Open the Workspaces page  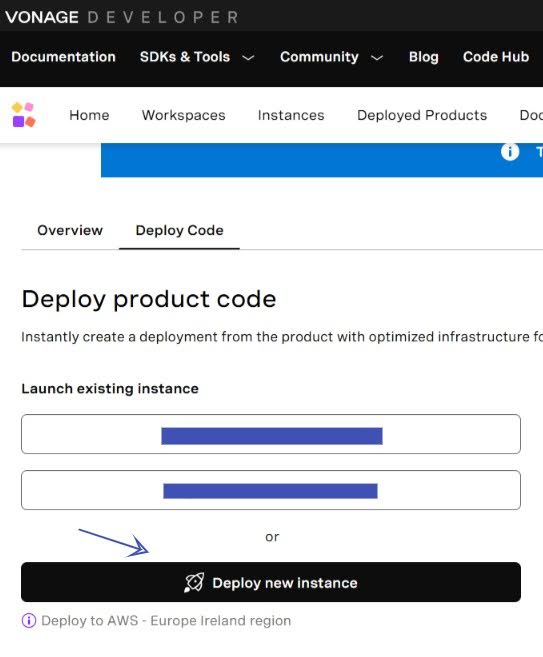pyautogui.click(x=184, y=115)
